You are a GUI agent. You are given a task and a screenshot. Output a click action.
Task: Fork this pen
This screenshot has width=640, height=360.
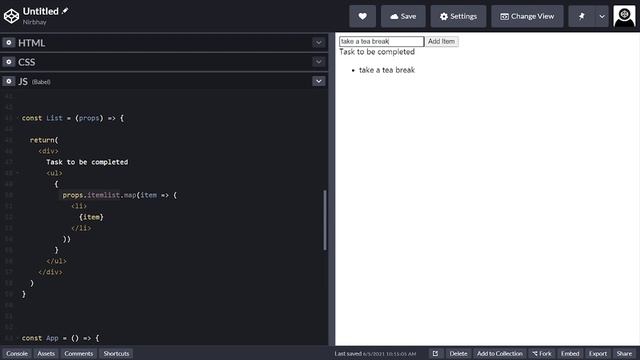point(542,353)
